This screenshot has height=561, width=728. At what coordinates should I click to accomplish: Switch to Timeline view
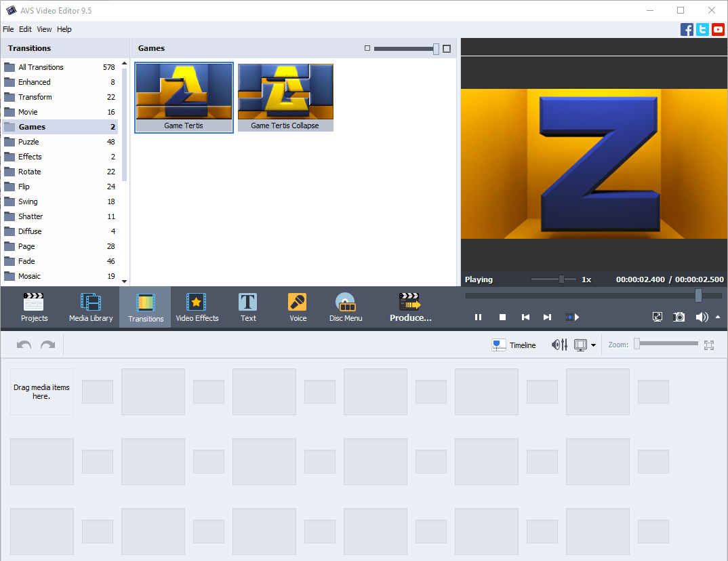coord(514,345)
